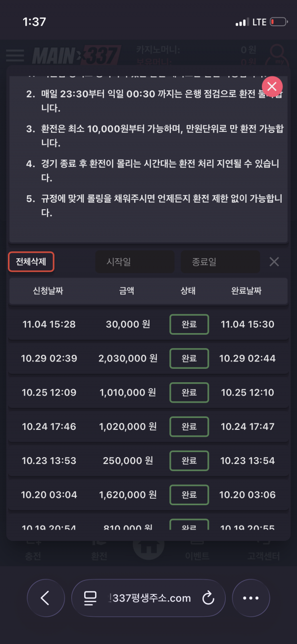Tap the user profile icon

279,55
